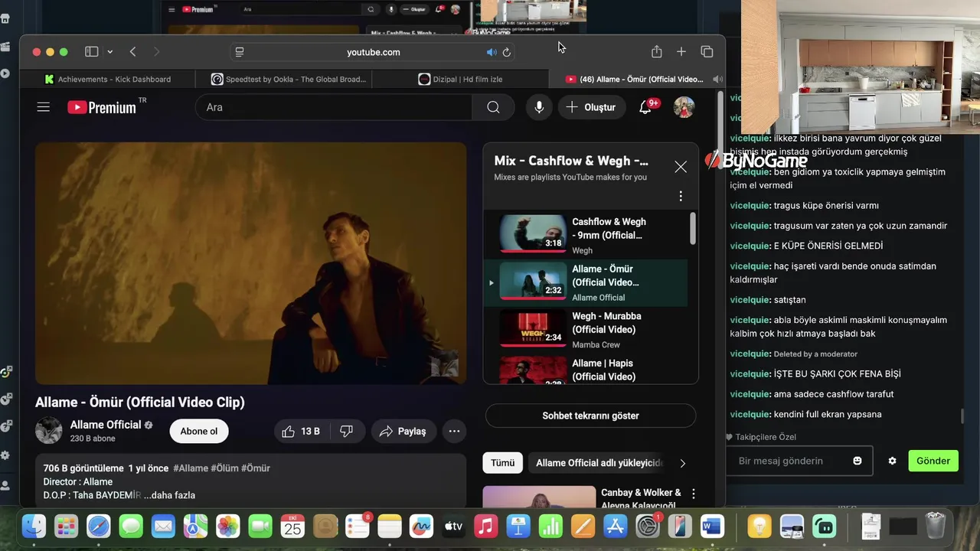Open the YouTube account avatar menu
980x551 pixels.
tap(684, 107)
